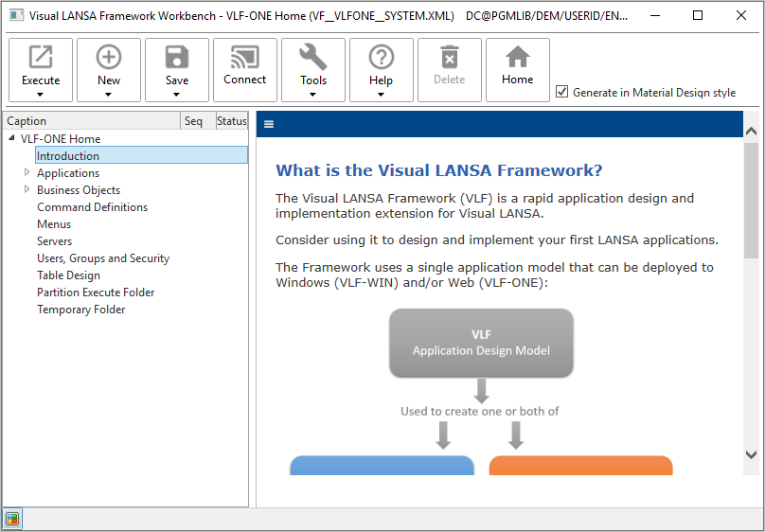Maximize the Workbench window
The width and height of the screenshot is (765, 532).
point(698,15)
